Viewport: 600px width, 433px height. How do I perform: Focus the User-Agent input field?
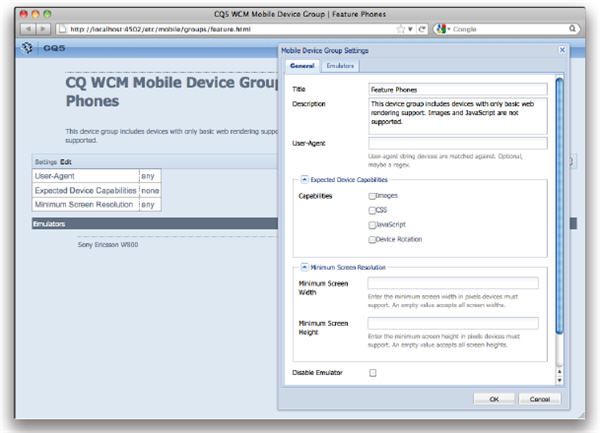tap(458, 143)
